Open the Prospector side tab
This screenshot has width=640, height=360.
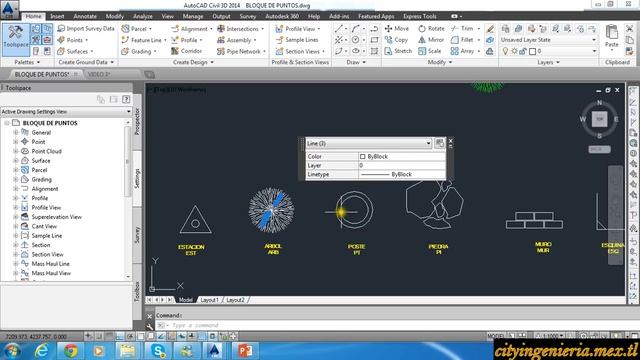tap(137, 122)
